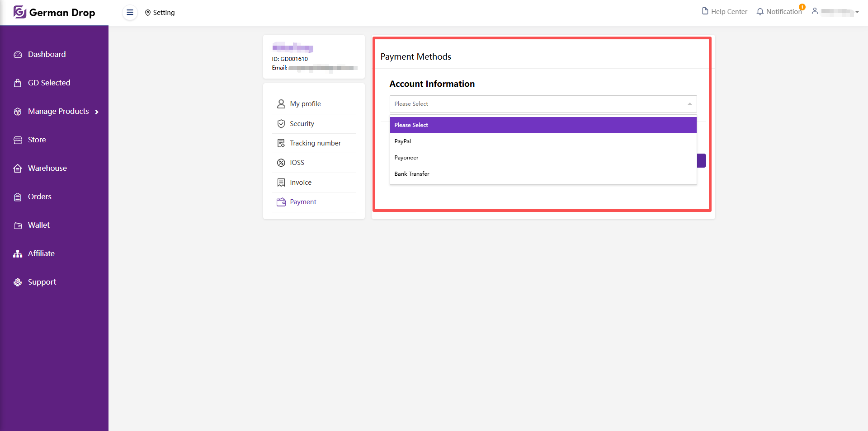Choose Payoneer payment option
868x431 pixels.
tap(406, 158)
